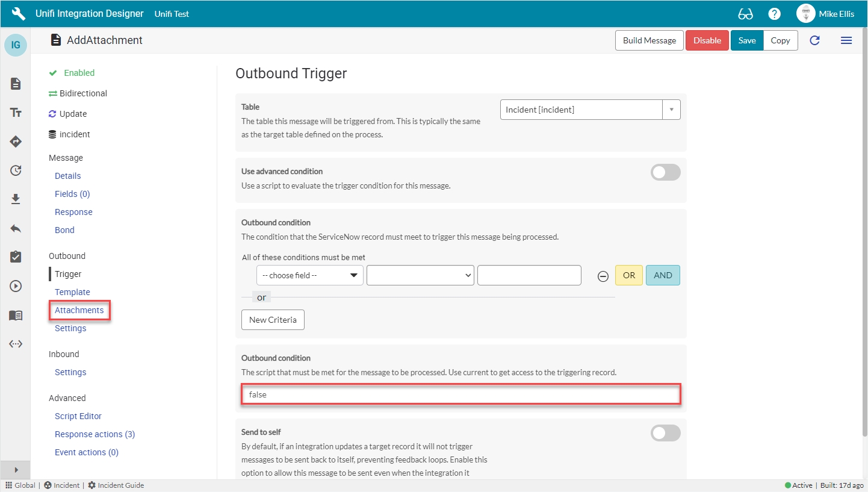Click the glasses icon in top bar

[745, 14]
